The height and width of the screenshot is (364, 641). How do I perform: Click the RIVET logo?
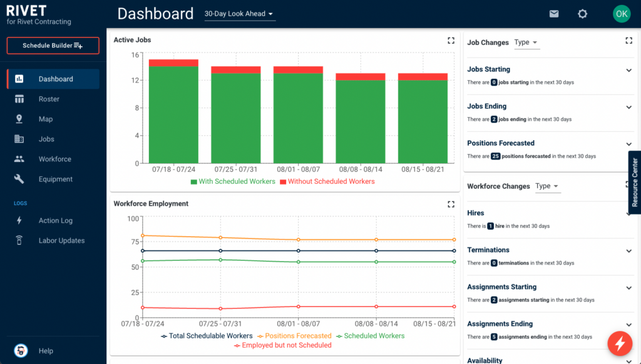coord(26,11)
